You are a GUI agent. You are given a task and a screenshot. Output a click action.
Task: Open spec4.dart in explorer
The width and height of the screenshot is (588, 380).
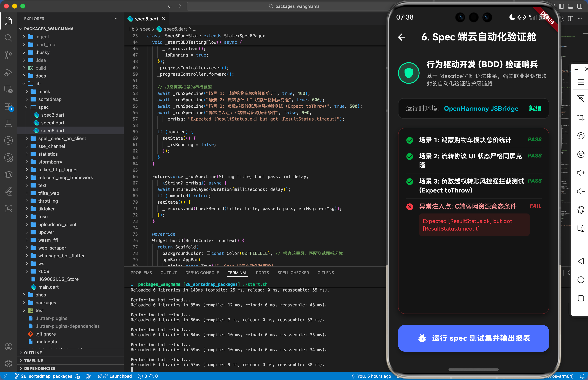pyautogui.click(x=53, y=123)
